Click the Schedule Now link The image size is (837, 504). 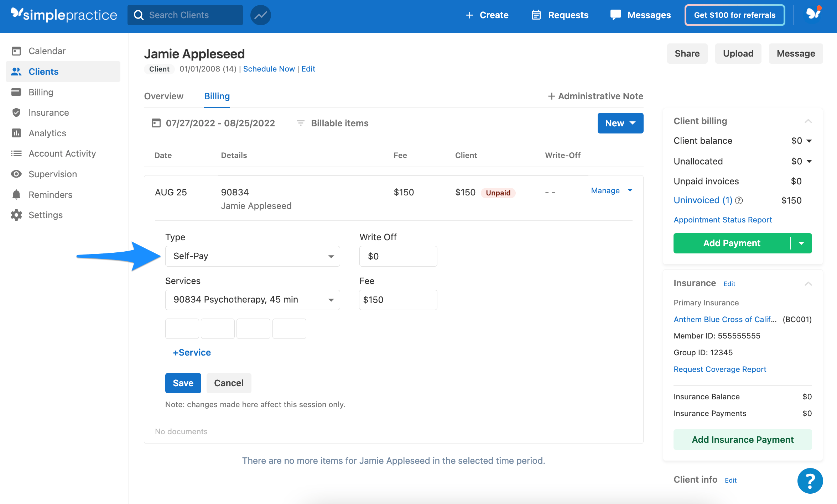(269, 69)
